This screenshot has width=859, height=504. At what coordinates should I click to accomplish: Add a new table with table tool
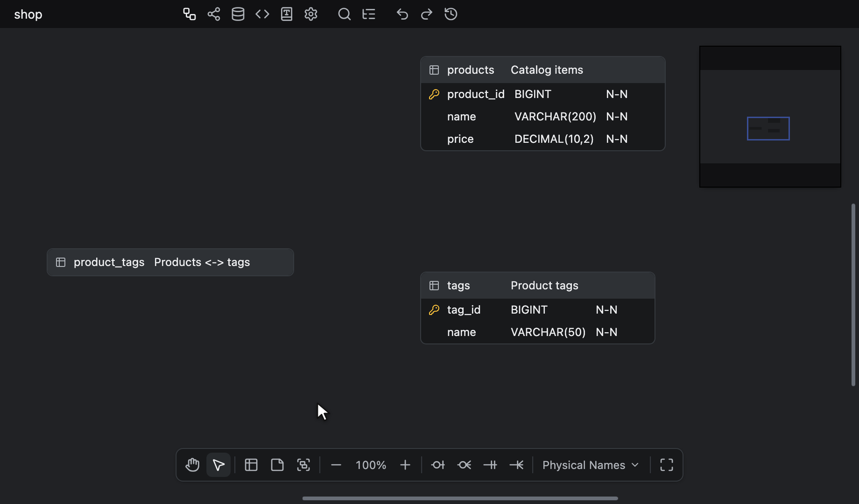[x=251, y=465]
